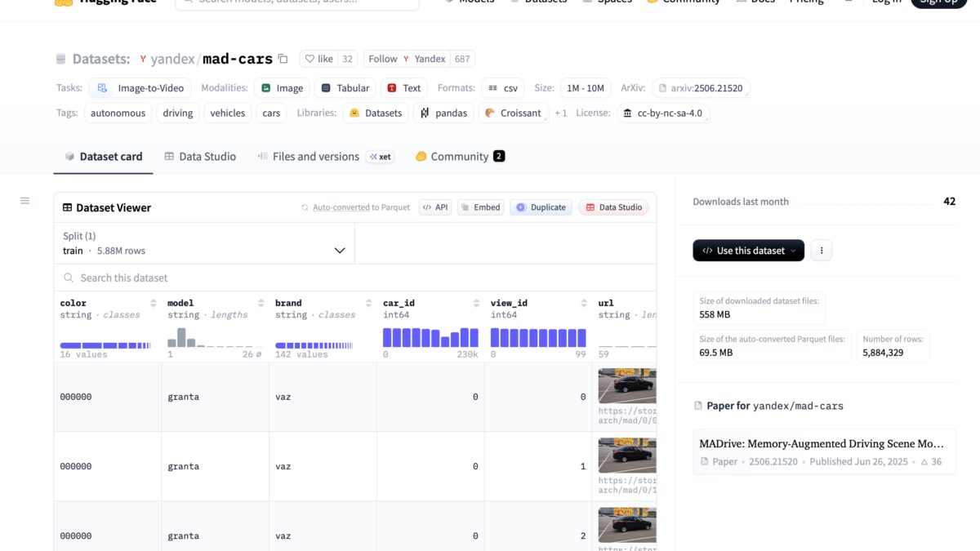Screen dimensions: 980x551
Task: Click the three-dot more options button
Action: click(x=822, y=251)
